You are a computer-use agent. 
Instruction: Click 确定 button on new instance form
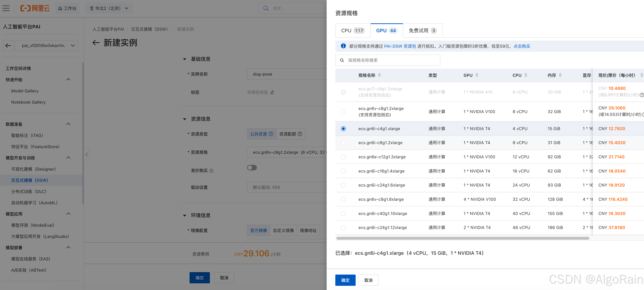point(200,278)
